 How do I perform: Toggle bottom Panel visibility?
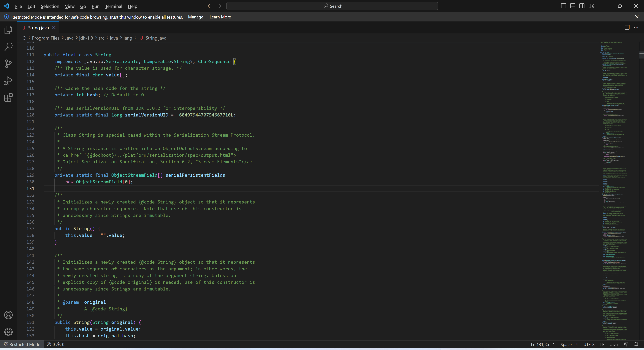pyautogui.click(x=573, y=6)
